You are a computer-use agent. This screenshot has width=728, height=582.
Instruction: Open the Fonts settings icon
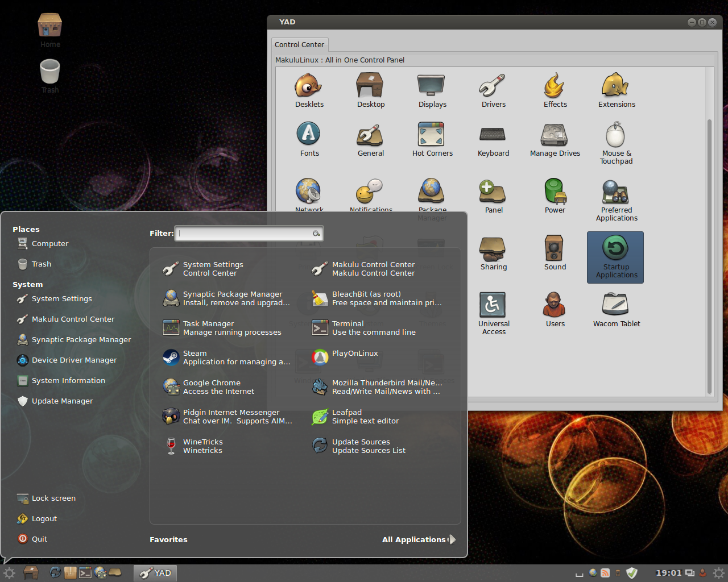pos(309,139)
